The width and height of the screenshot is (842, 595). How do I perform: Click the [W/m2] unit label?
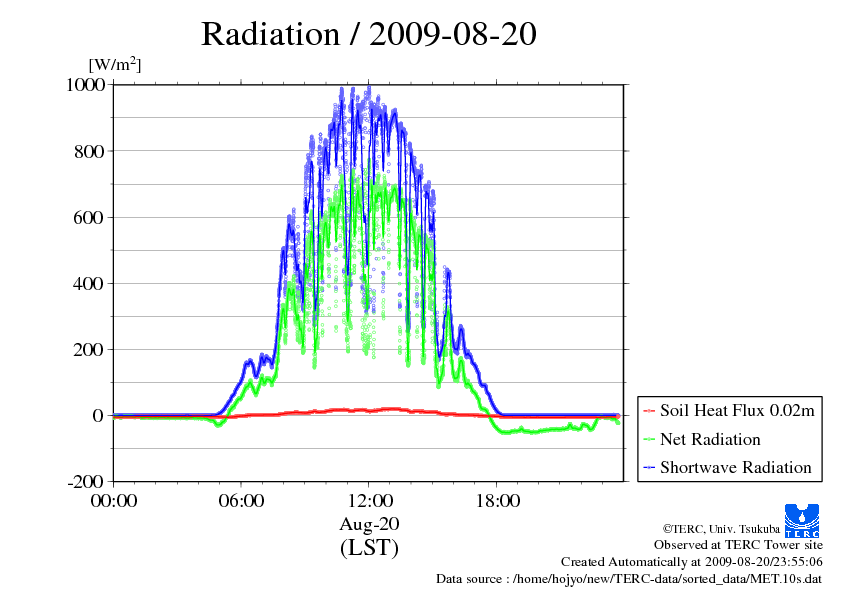point(115,64)
